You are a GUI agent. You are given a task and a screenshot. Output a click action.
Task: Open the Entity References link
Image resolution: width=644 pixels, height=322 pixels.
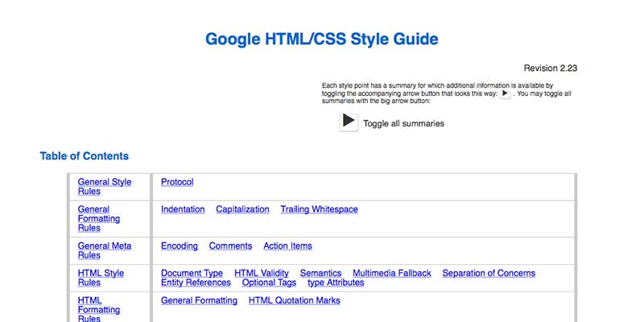click(x=196, y=283)
